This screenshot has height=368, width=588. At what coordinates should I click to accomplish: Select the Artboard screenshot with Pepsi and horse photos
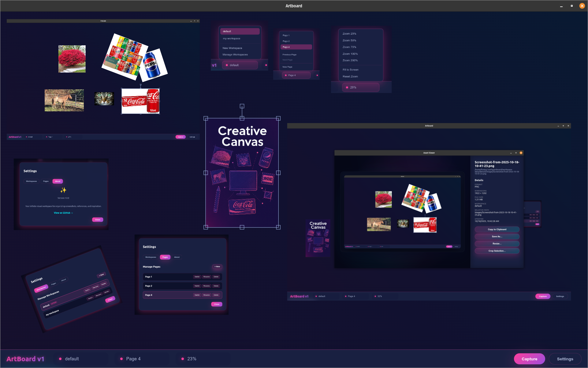(x=103, y=80)
